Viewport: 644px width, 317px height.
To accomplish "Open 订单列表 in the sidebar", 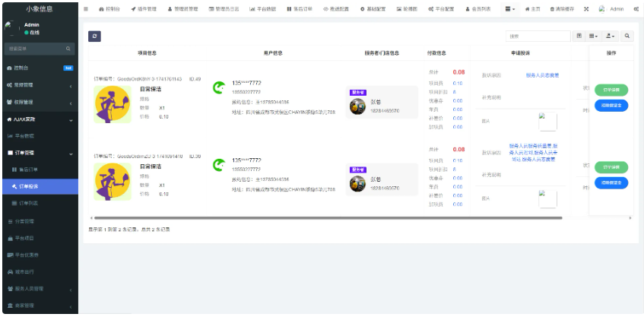I will point(40,203).
